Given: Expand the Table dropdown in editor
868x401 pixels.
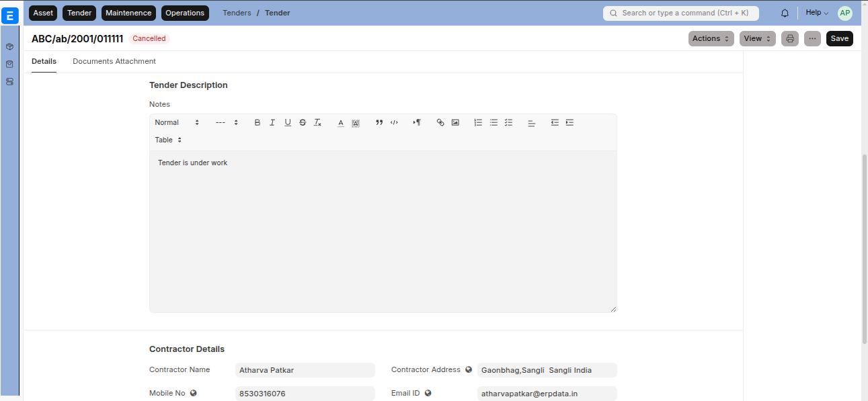Looking at the screenshot, I should (x=168, y=140).
